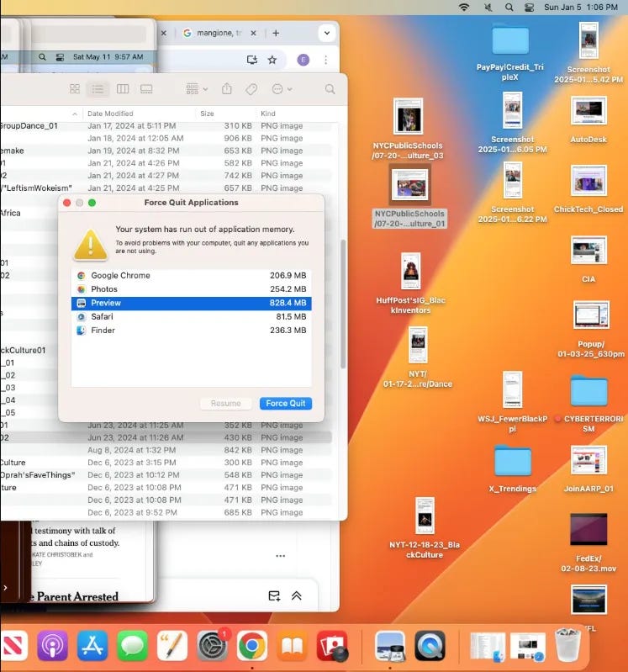
Task: Open Photo Booth in Dock
Action: click(332, 645)
